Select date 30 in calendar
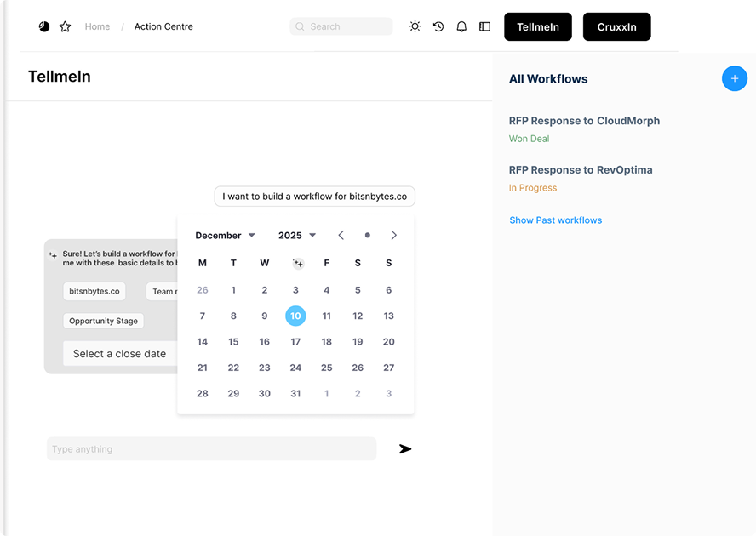756x536 pixels. (264, 394)
